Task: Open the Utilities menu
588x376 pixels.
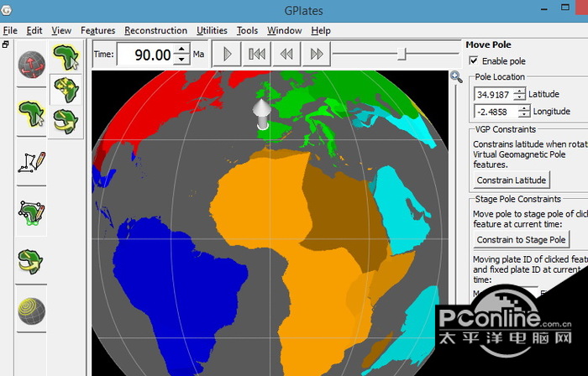Action: pos(212,30)
